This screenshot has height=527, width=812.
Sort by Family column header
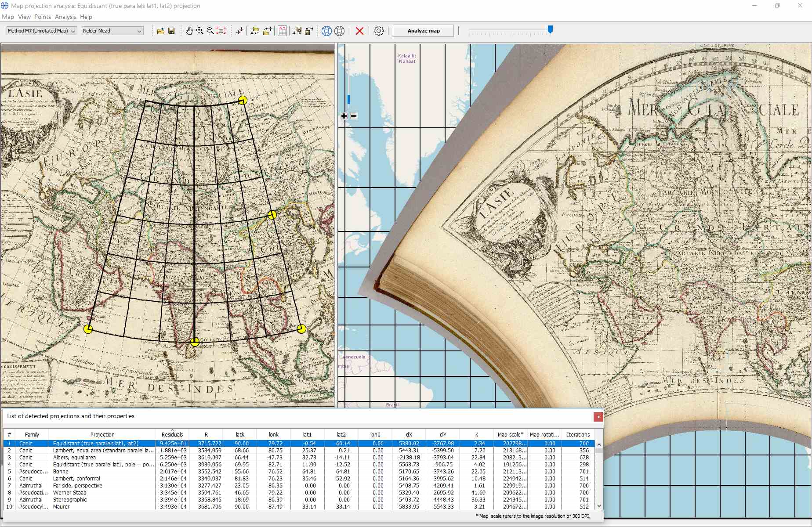click(32, 434)
